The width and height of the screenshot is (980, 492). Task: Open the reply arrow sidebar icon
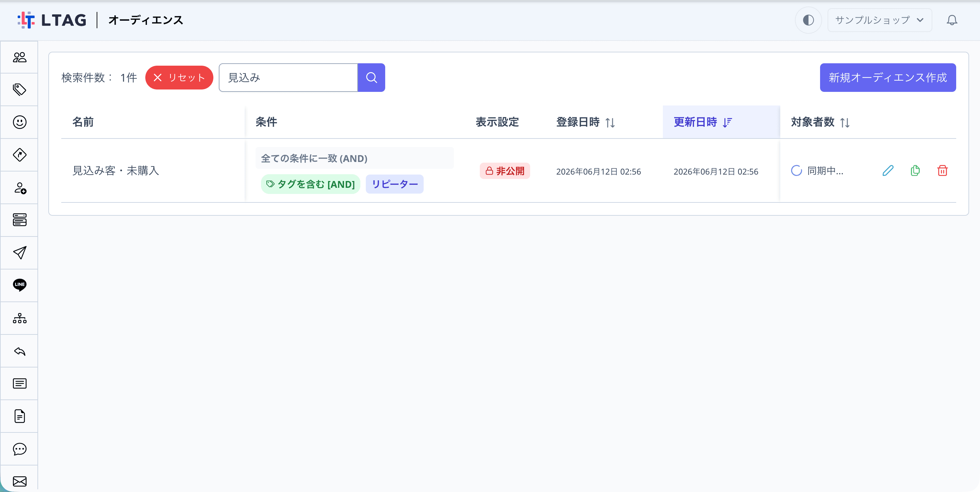pyautogui.click(x=19, y=351)
